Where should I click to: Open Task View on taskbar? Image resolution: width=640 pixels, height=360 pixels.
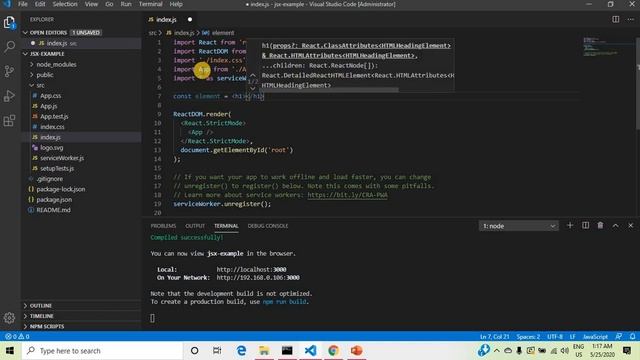[x=217, y=351]
